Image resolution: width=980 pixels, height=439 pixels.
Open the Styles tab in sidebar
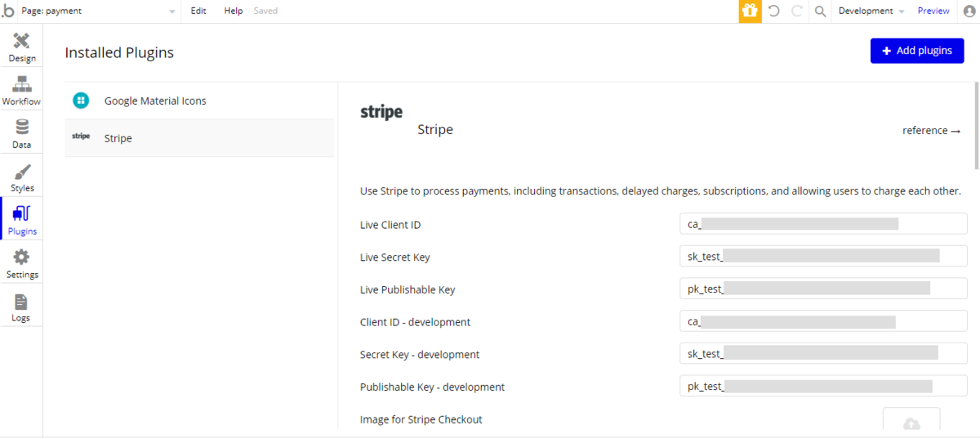click(22, 177)
